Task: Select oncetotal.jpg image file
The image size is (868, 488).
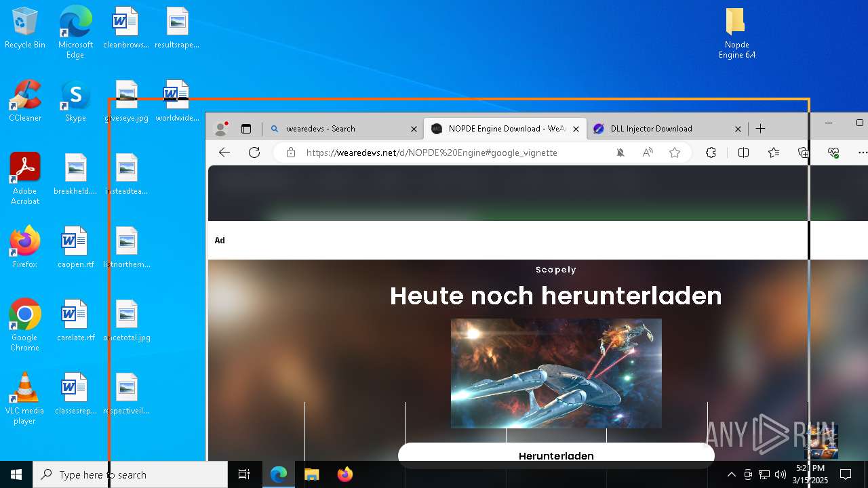Action: (x=127, y=321)
